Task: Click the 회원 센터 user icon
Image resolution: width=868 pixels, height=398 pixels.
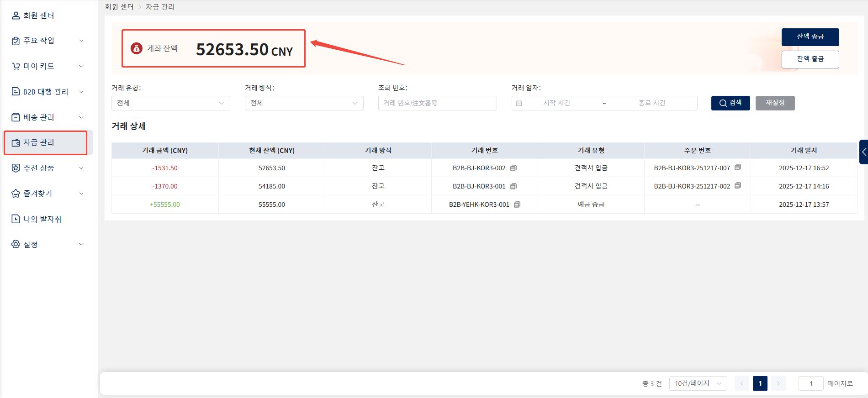Action: pyautogui.click(x=16, y=16)
